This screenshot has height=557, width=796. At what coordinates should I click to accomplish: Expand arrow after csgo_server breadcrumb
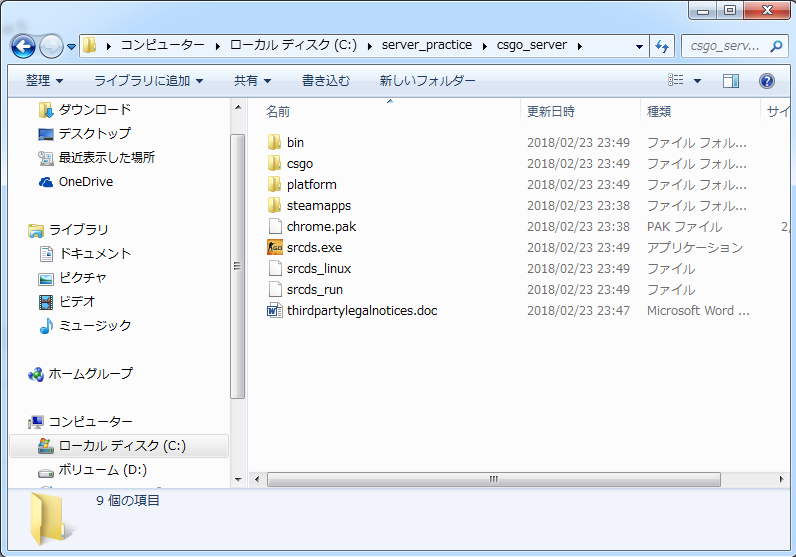[x=579, y=46]
